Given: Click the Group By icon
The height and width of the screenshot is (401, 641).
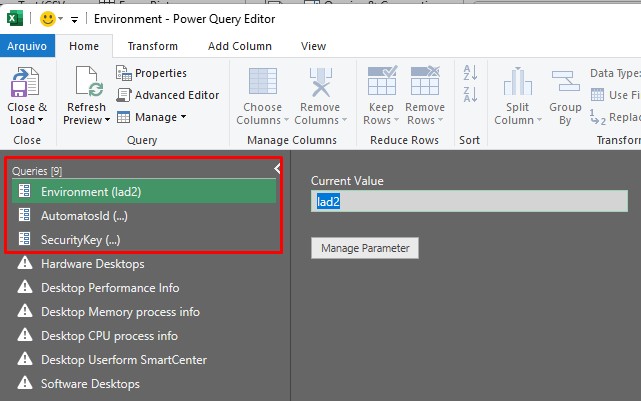Looking at the screenshot, I should click(x=565, y=81).
